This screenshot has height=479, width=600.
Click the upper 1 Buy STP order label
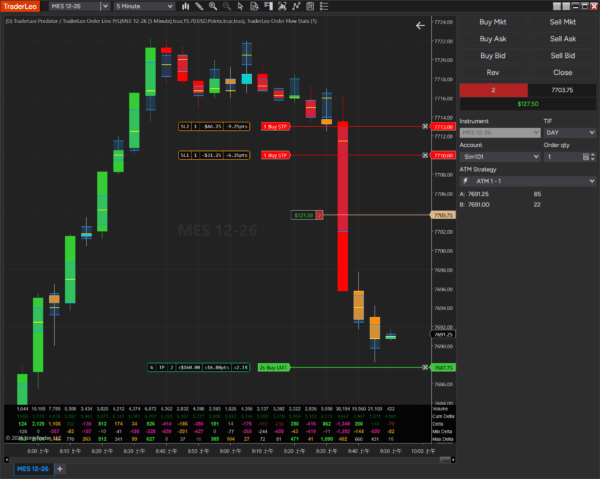pyautogui.click(x=276, y=126)
